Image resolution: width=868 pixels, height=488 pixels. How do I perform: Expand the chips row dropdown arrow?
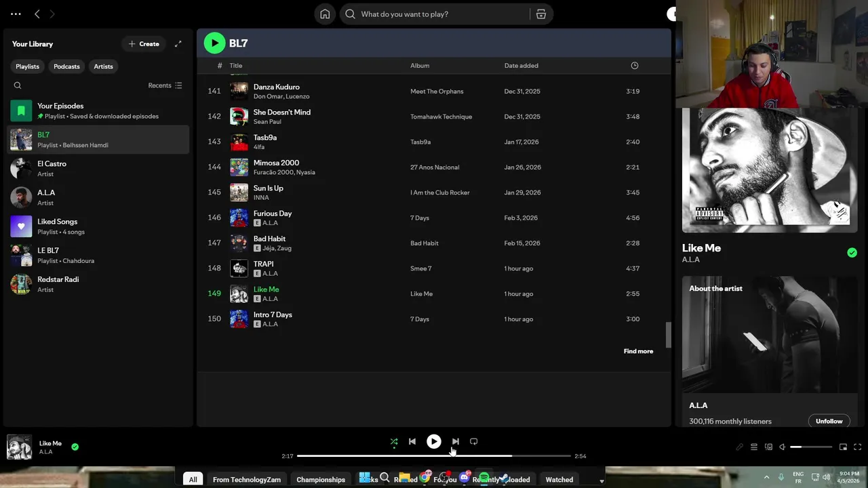(x=601, y=481)
